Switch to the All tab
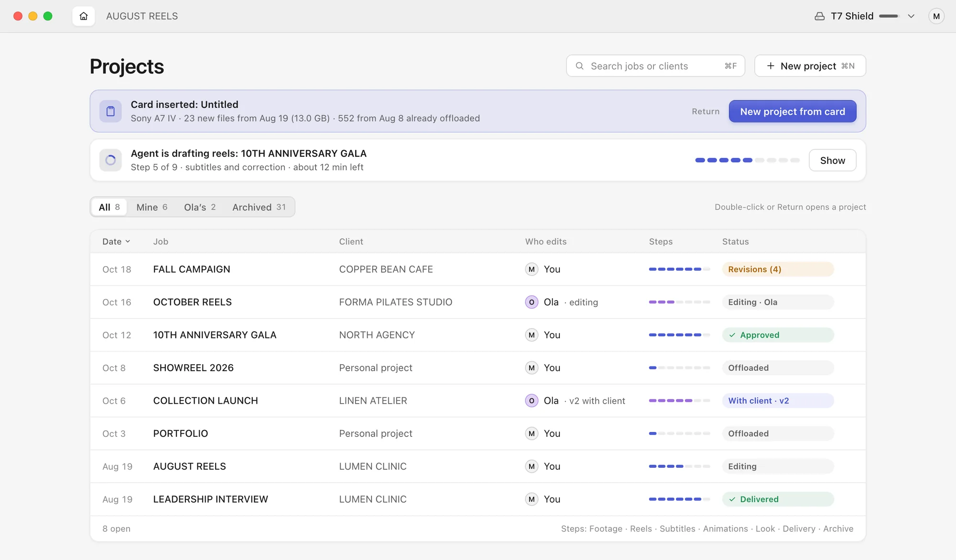The width and height of the screenshot is (956, 560). (109, 207)
